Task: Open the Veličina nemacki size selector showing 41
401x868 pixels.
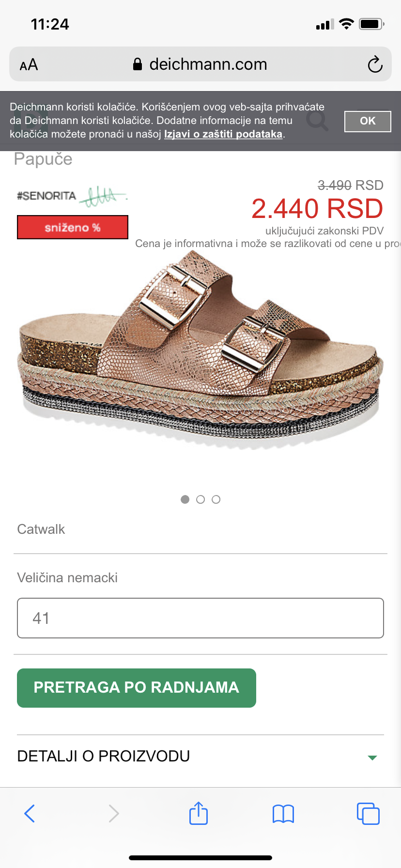Action: click(x=200, y=618)
